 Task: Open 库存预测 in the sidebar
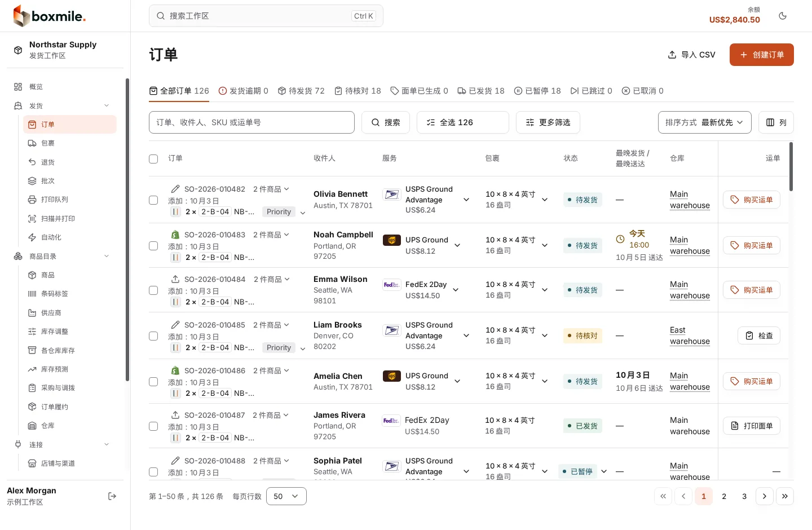coord(70,369)
